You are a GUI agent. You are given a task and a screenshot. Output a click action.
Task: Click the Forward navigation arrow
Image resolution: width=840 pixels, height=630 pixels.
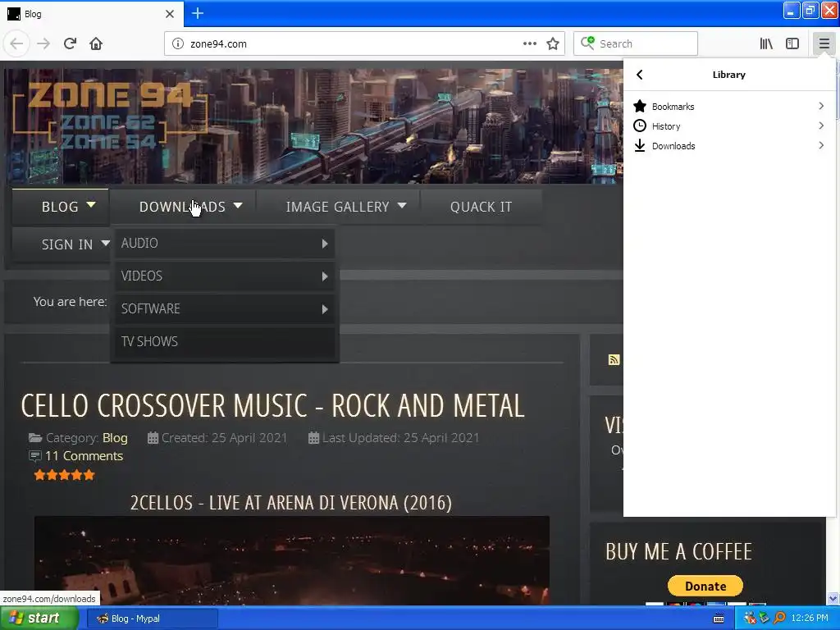click(x=43, y=43)
